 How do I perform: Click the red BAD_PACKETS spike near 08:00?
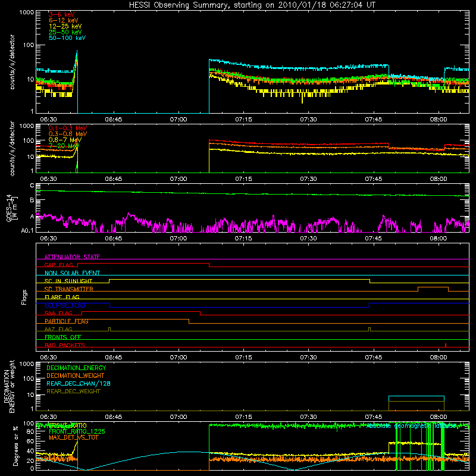[x=445, y=345]
